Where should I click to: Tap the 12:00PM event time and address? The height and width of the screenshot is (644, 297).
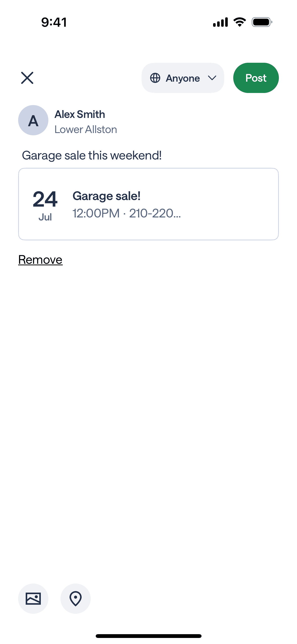click(126, 213)
